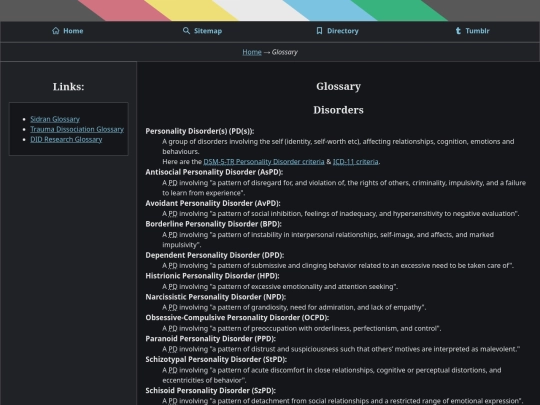Click definition text about submissive and clinging behavior
This screenshot has width=540, height=405.
(338, 266)
